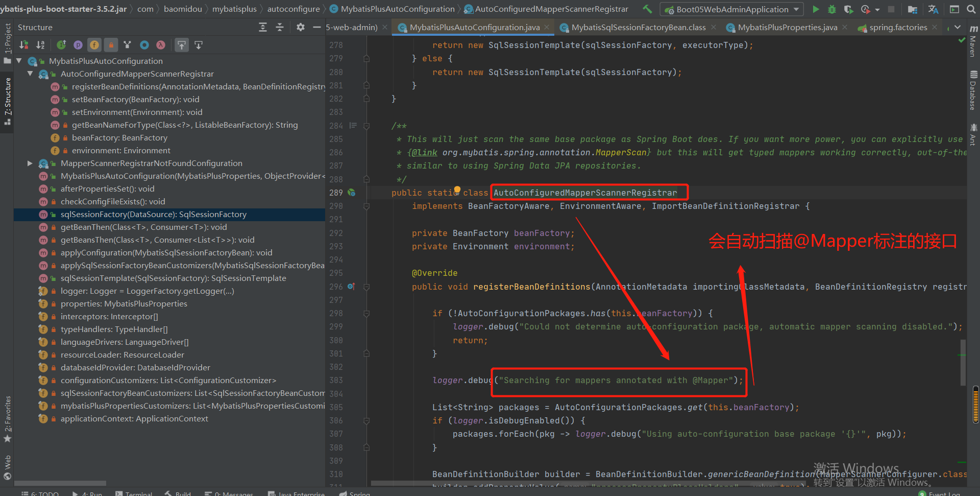Toggle Show Fields orange f icon
Screen dimensions: 980x496
click(94, 45)
